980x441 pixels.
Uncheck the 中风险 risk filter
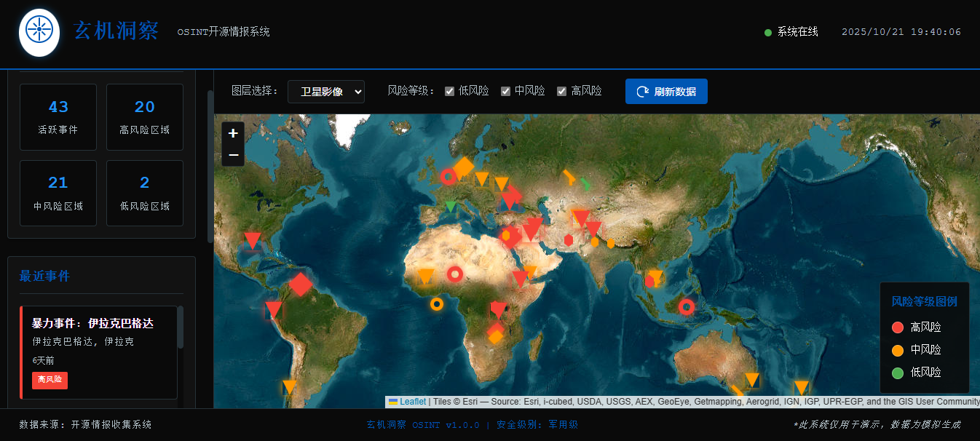point(505,92)
